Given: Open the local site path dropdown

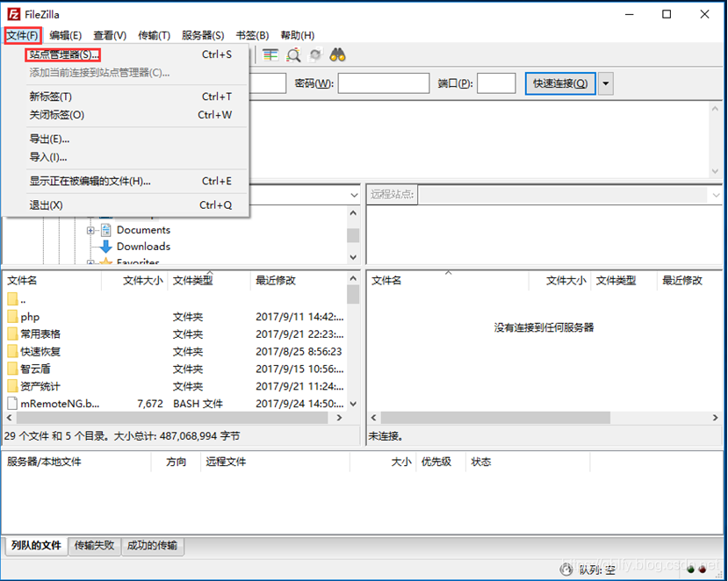Looking at the screenshot, I should tap(354, 196).
